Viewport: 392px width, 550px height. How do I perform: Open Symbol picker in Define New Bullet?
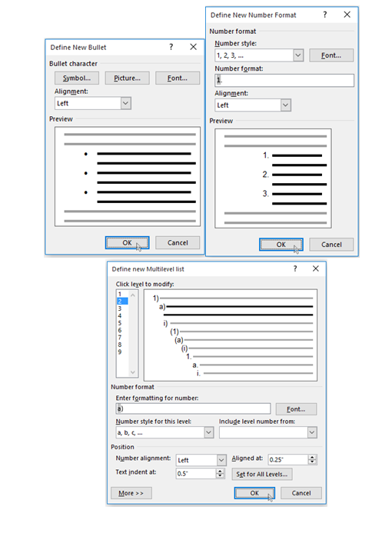(76, 78)
